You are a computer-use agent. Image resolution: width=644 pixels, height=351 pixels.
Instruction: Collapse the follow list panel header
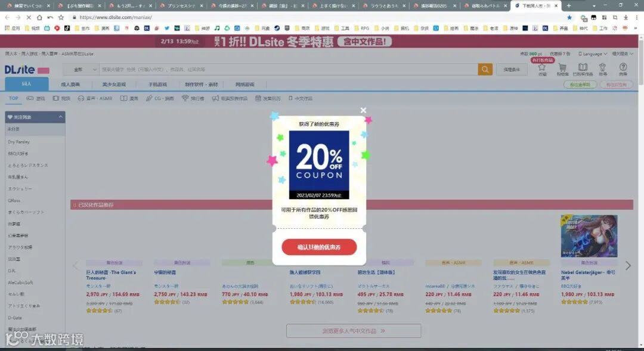tap(35, 117)
